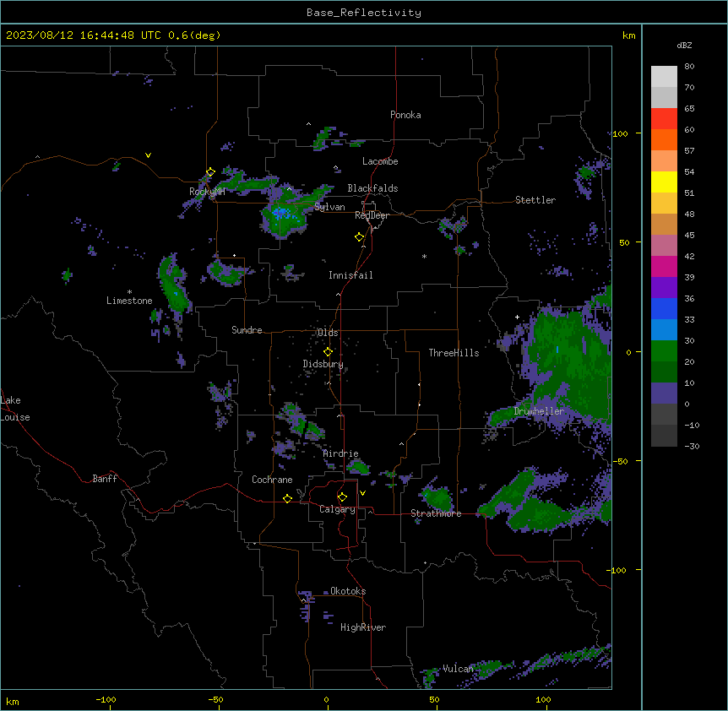Image resolution: width=728 pixels, height=711 pixels.
Task: Click the Stettler city label
Action: [535, 200]
